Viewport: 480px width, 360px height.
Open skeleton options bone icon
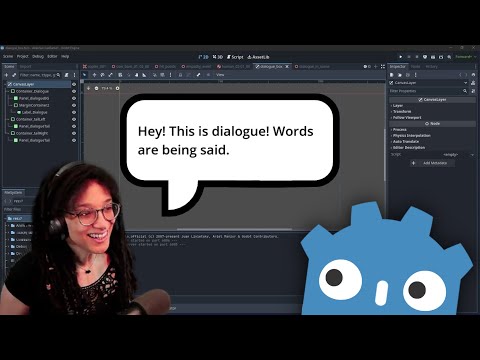tap(198, 75)
